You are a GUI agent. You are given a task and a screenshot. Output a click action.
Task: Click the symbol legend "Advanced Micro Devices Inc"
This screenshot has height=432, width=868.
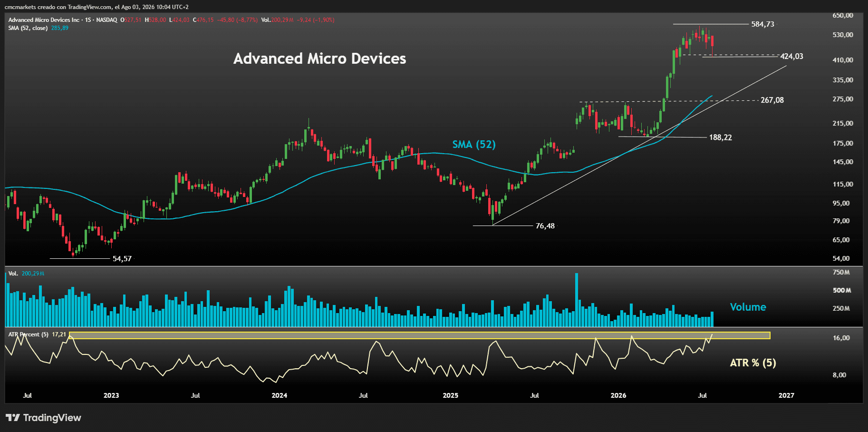pyautogui.click(x=44, y=20)
